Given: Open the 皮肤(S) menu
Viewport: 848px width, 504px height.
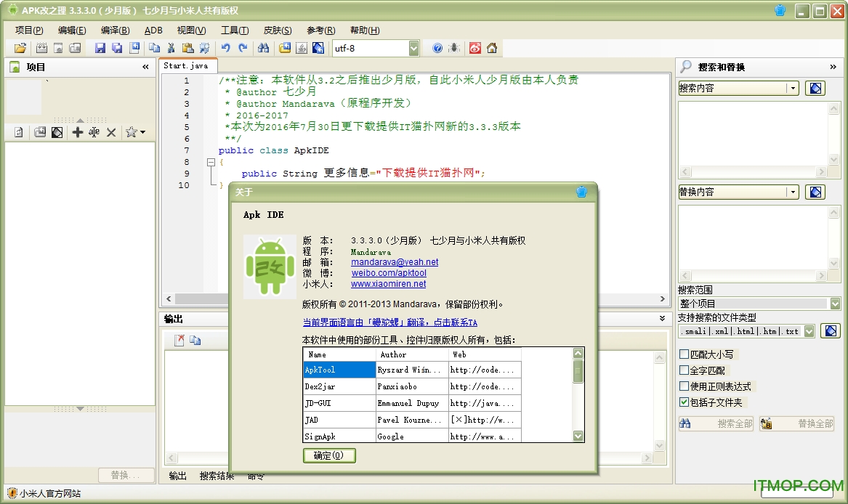Looking at the screenshot, I should (x=278, y=31).
